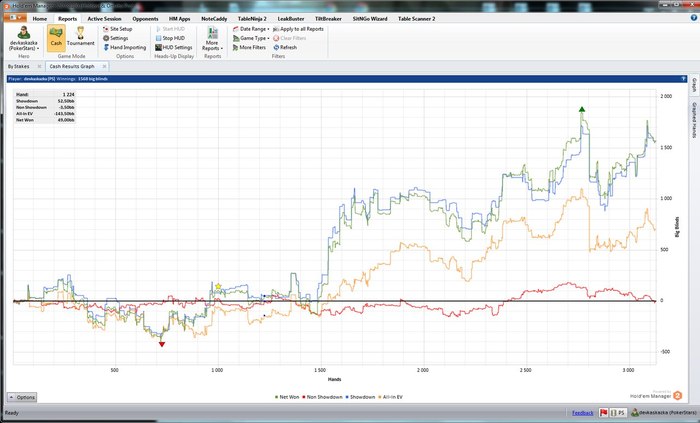Click 'All-In EV -143,50bb' stats row
This screenshot has width=700, height=423.
(x=45, y=114)
